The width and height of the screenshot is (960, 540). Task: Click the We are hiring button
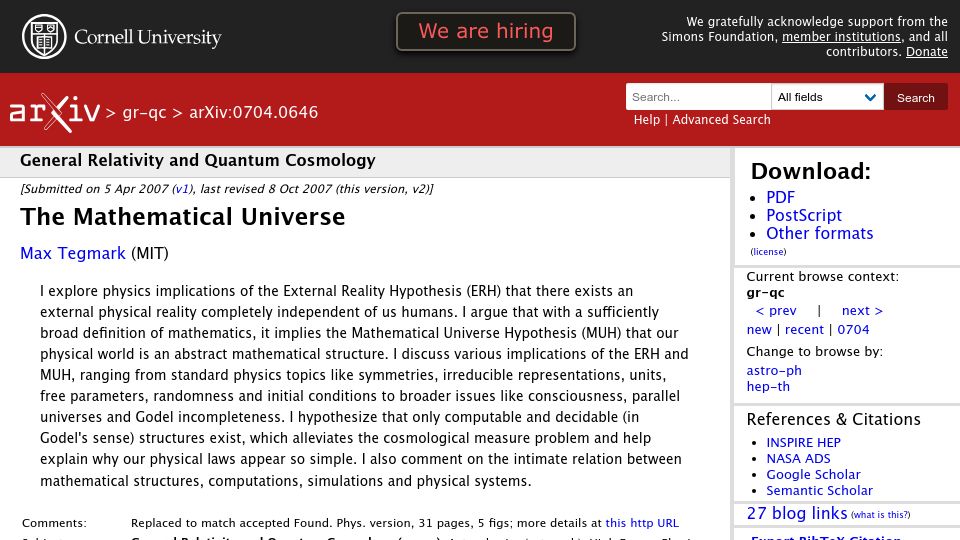tap(486, 31)
